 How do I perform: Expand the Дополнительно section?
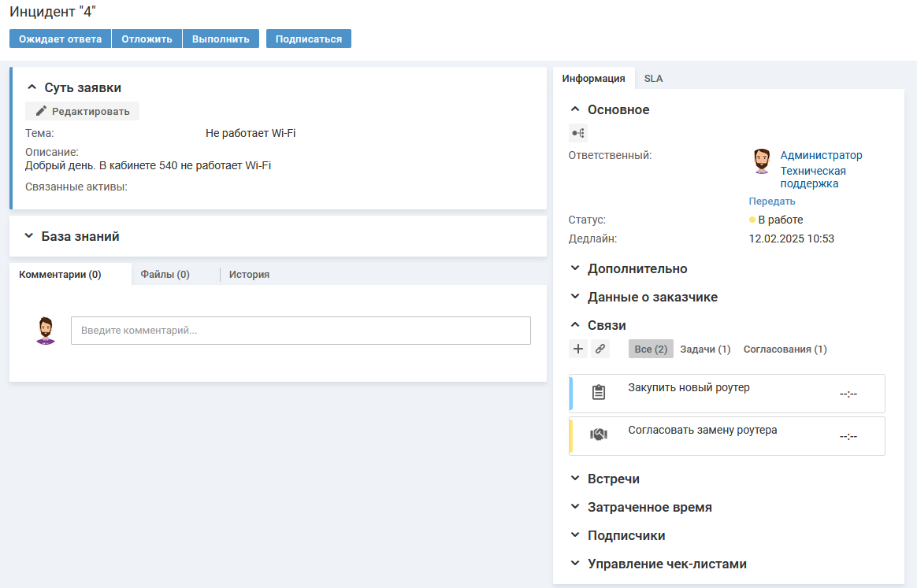click(637, 268)
